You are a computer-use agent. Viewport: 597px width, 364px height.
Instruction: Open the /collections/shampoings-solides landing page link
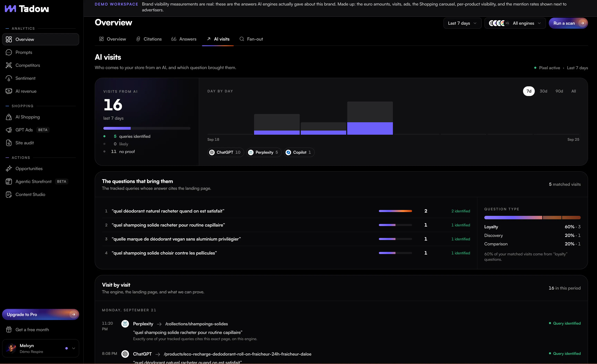pyautogui.click(x=197, y=324)
